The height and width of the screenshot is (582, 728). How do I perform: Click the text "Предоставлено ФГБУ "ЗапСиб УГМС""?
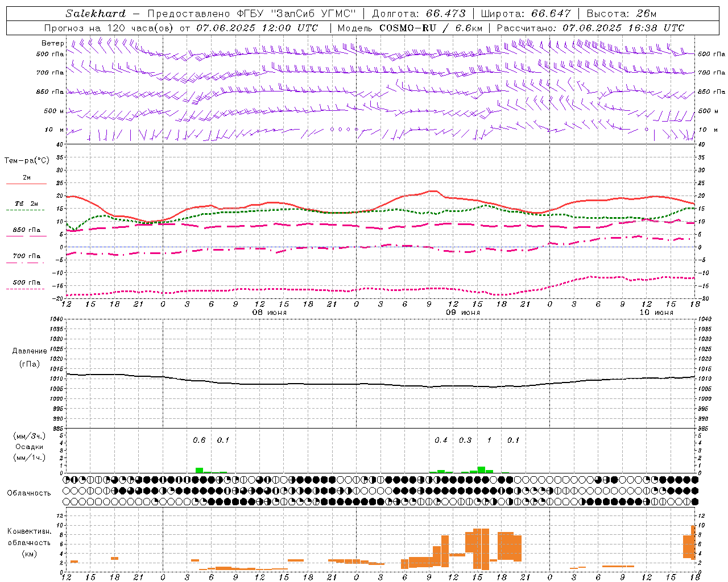pyautogui.click(x=251, y=14)
